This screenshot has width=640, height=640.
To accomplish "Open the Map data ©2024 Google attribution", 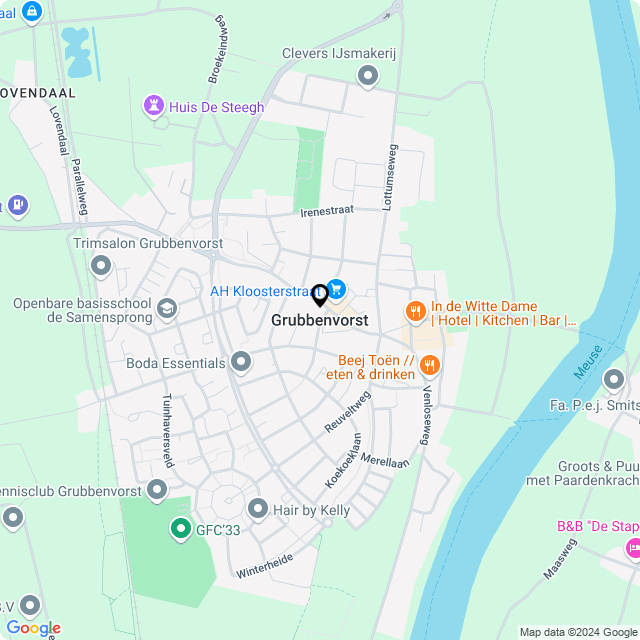I will [579, 632].
